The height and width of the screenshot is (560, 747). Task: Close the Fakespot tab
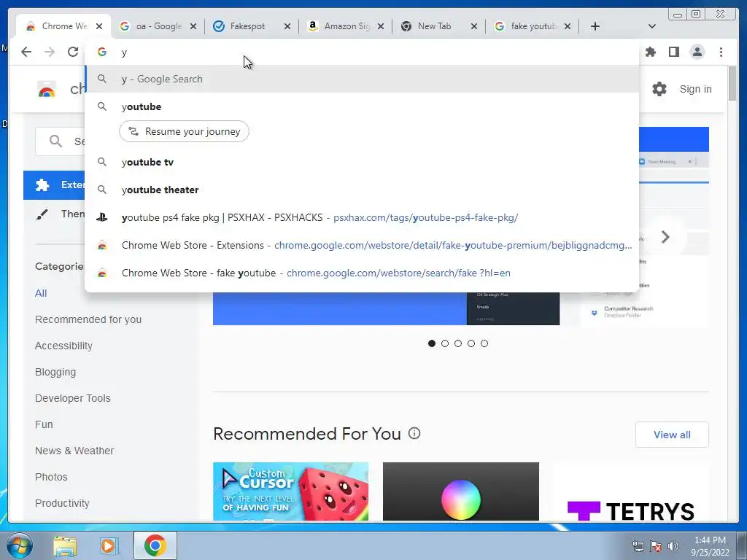tap(287, 26)
